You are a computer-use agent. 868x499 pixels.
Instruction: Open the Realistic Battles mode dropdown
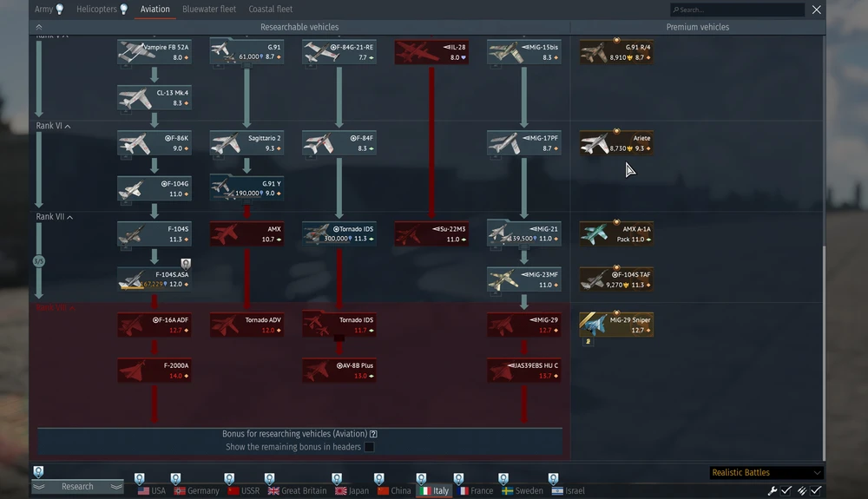[x=766, y=472]
